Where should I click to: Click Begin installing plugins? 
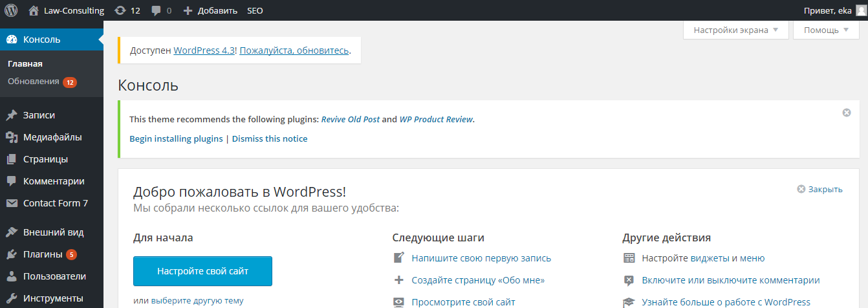pyautogui.click(x=176, y=138)
